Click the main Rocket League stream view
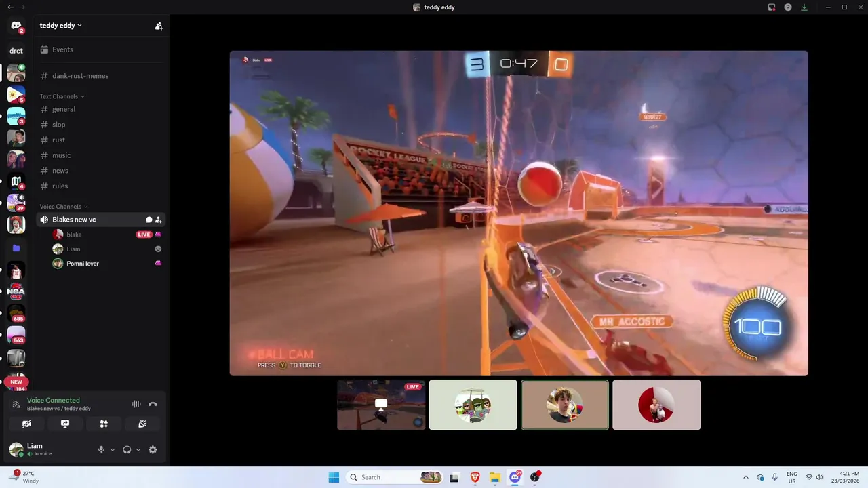Viewport: 868px width, 488px height. (519, 213)
